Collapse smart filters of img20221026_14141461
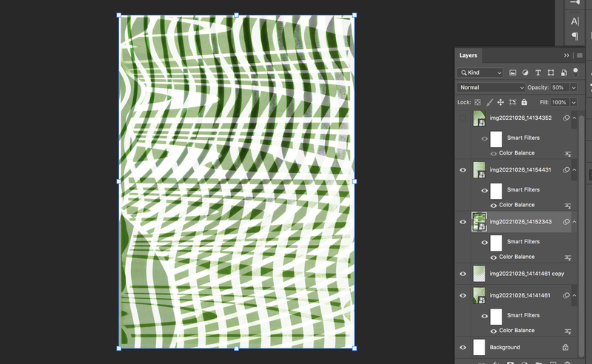The width and height of the screenshot is (592, 364). [x=574, y=295]
